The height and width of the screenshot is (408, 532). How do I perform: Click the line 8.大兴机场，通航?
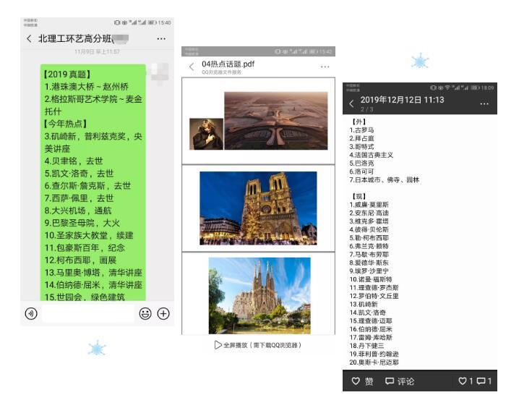pos(78,211)
